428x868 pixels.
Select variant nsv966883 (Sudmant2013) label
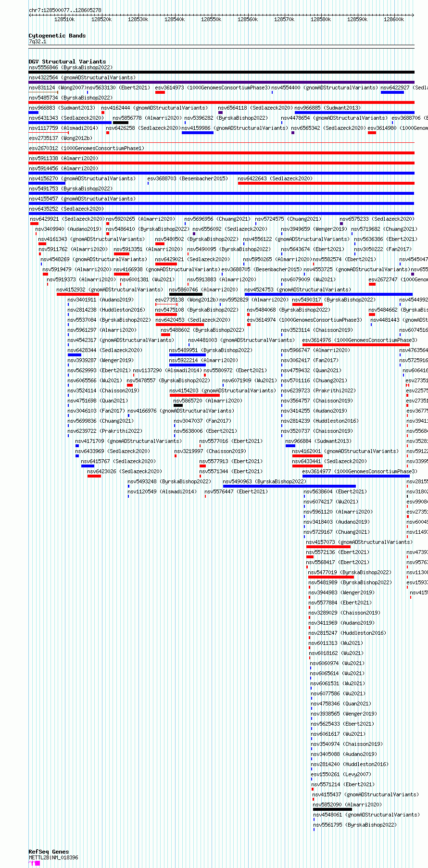click(62, 108)
